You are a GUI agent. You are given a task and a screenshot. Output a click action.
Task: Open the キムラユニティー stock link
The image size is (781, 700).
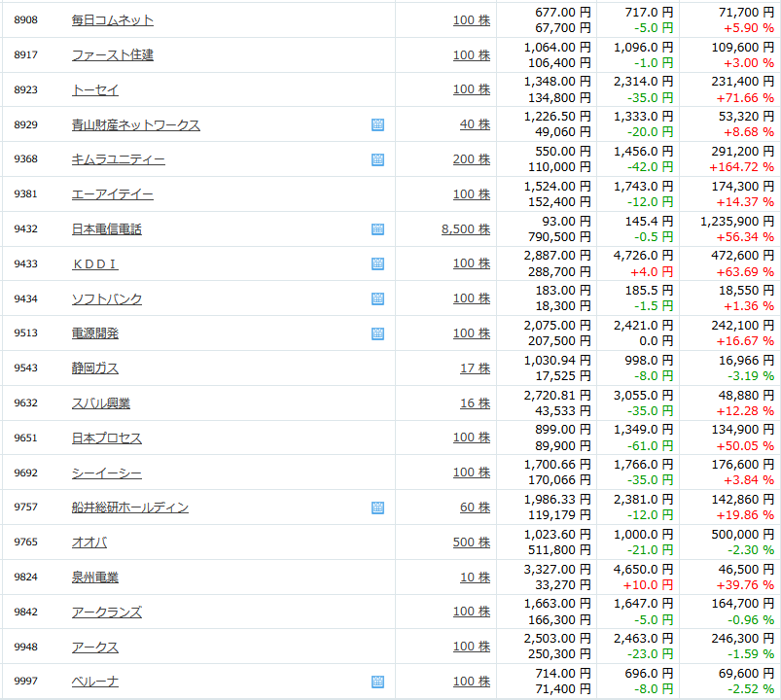[x=119, y=159]
